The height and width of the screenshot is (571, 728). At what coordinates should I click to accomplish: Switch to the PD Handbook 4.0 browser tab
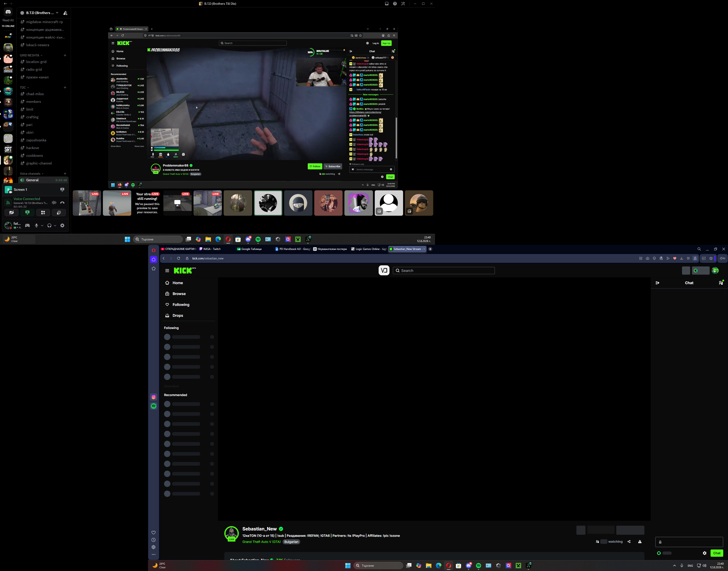(x=293, y=249)
